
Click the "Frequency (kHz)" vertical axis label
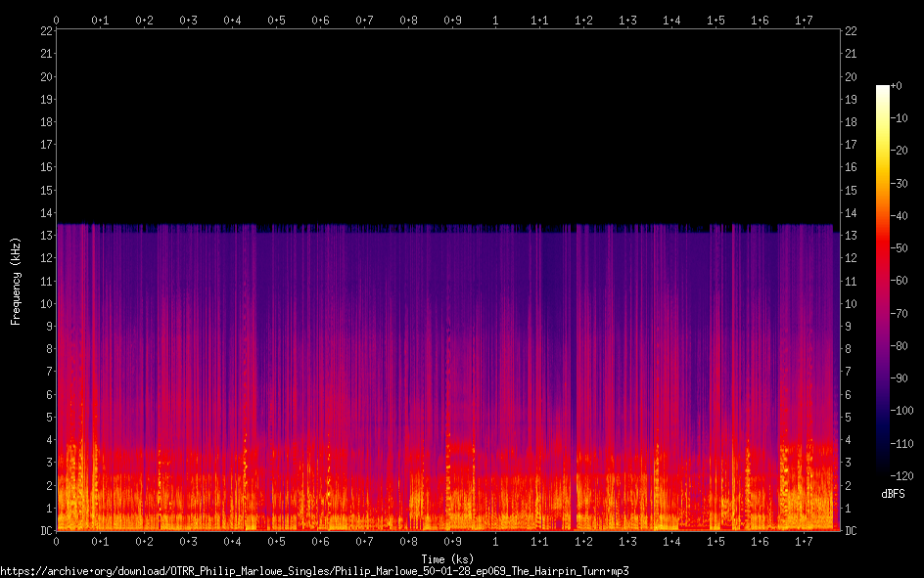tap(16, 281)
